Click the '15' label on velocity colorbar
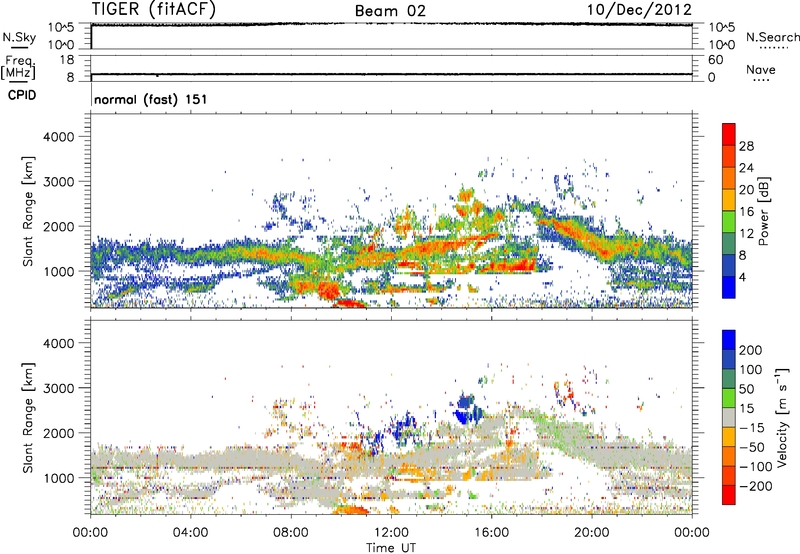 [x=746, y=408]
